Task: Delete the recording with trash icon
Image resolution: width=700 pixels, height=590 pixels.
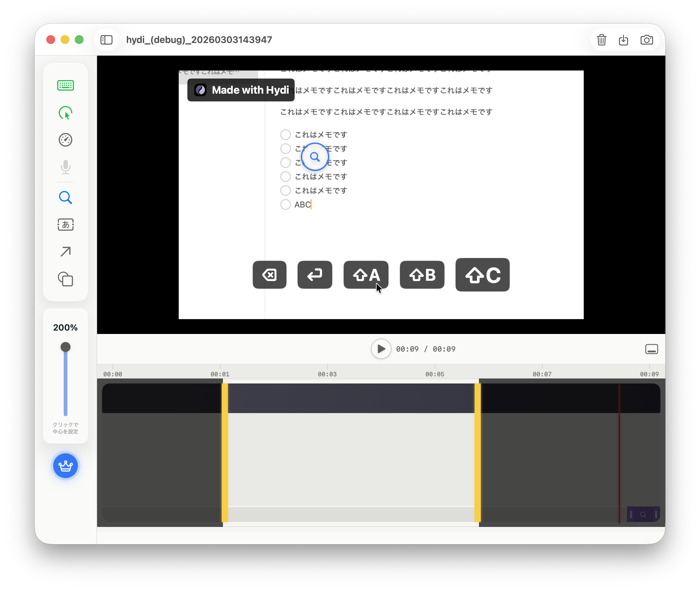Action: pos(601,40)
